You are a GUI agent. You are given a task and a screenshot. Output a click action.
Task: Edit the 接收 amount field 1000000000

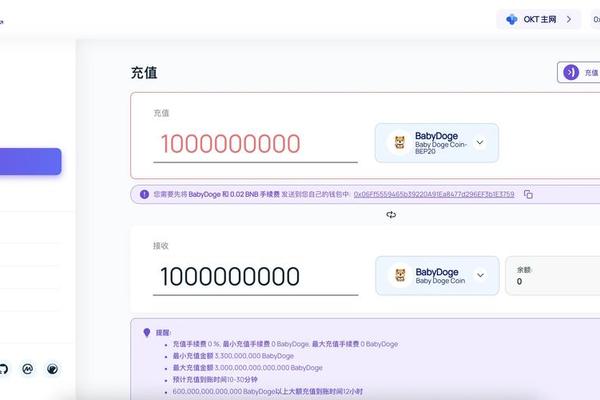255,277
